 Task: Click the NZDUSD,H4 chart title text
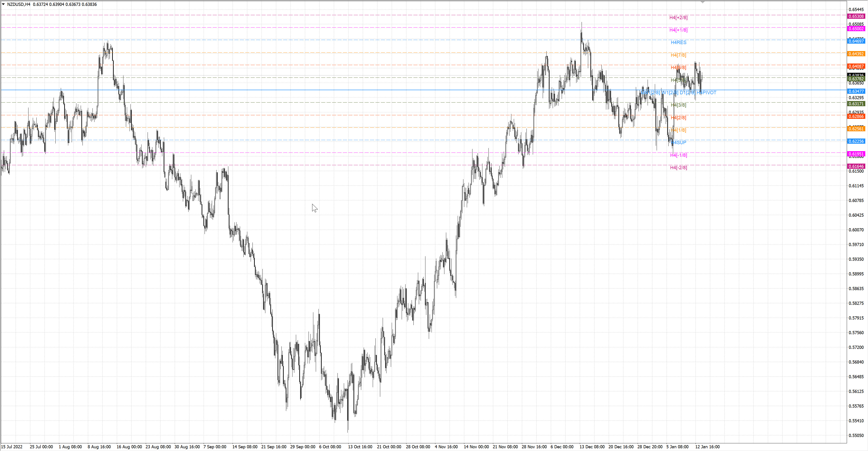point(19,4)
